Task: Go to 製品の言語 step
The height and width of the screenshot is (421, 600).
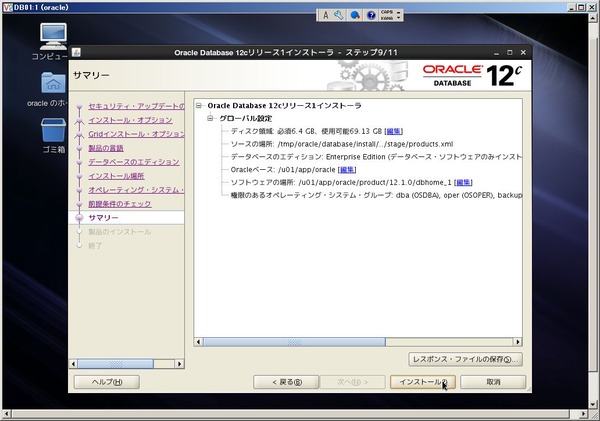Action: 106,148
